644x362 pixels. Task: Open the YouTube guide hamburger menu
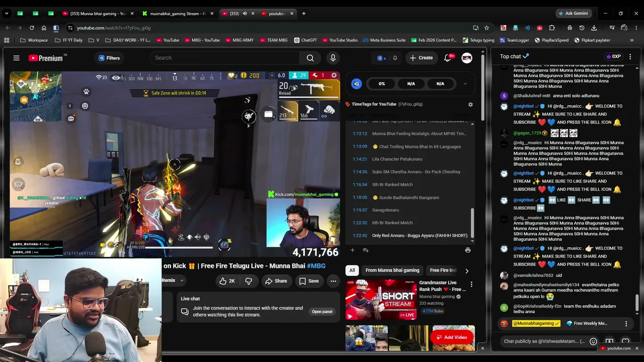pyautogui.click(x=17, y=58)
